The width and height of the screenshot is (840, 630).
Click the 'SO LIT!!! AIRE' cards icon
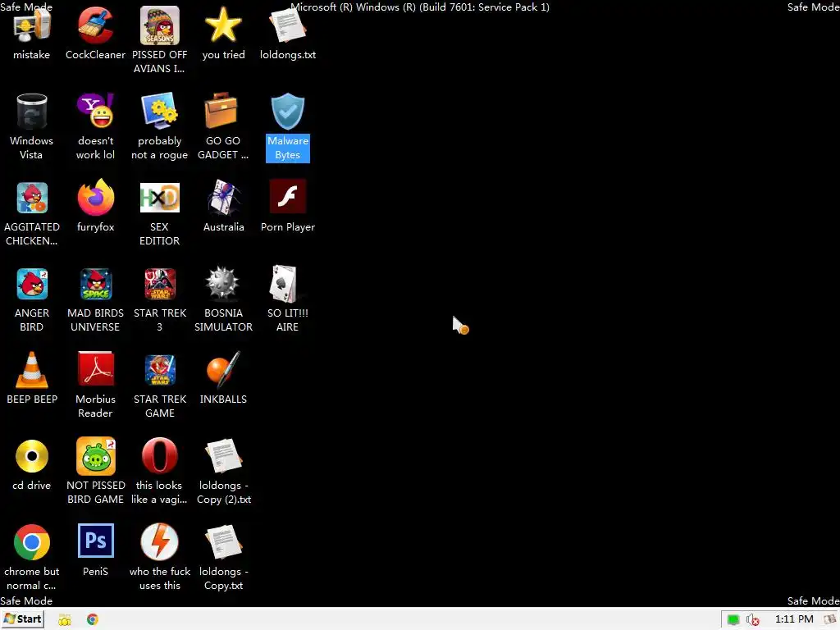coord(285,284)
